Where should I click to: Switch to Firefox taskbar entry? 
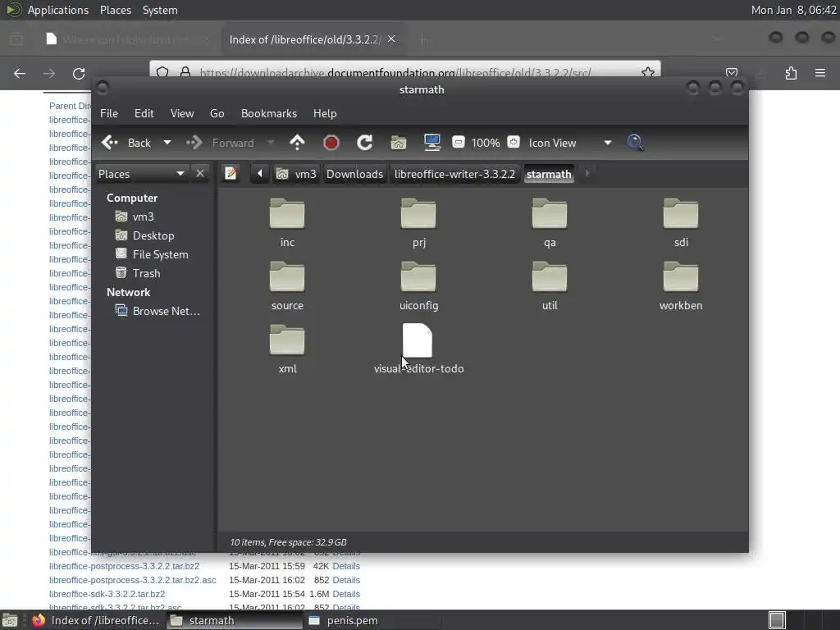97,620
